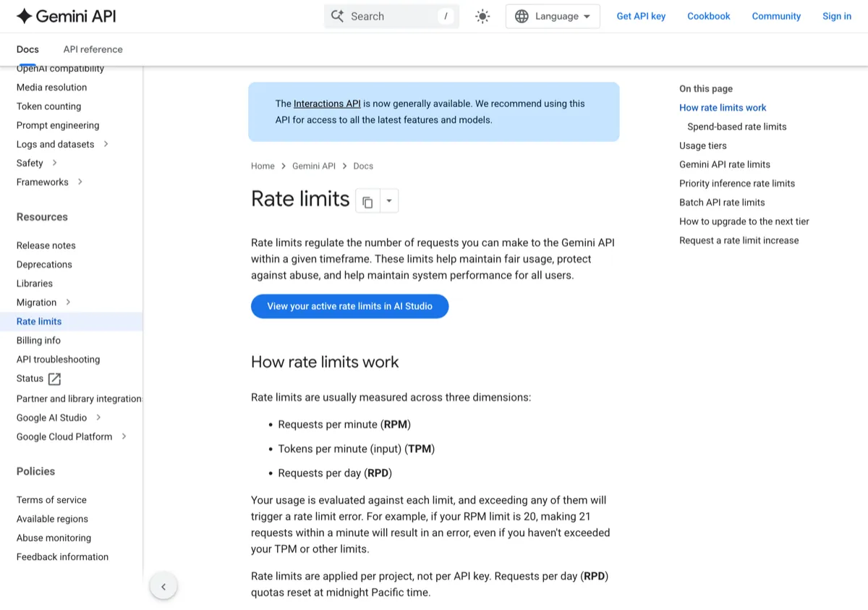
Task: Jump to Gemini API rate limits
Action: [x=725, y=164]
